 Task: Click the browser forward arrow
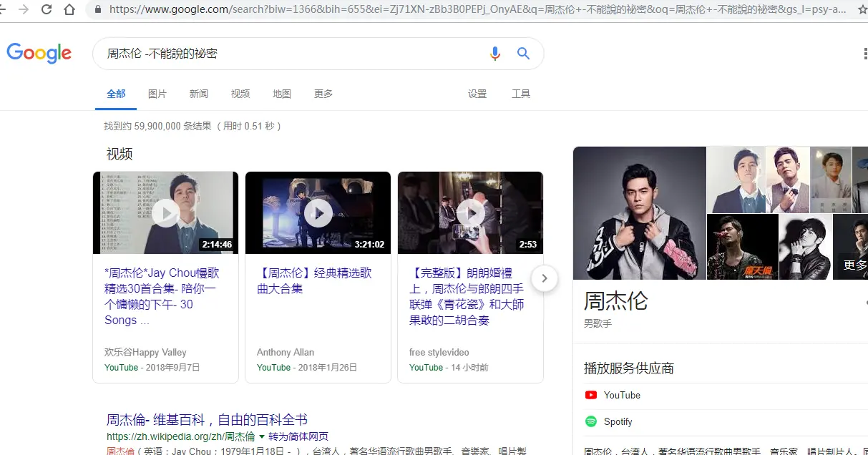pos(24,9)
